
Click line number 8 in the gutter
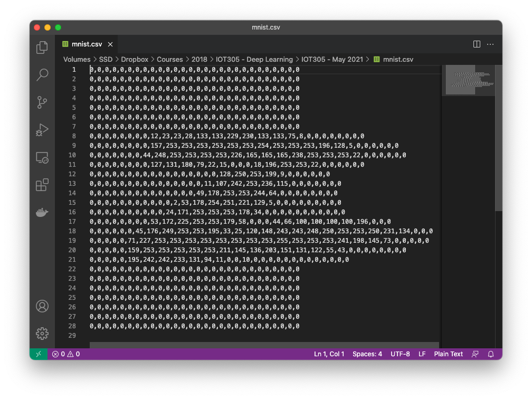point(74,136)
